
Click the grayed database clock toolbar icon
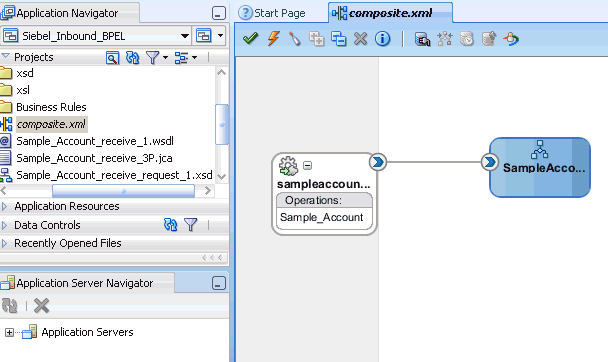tap(467, 39)
